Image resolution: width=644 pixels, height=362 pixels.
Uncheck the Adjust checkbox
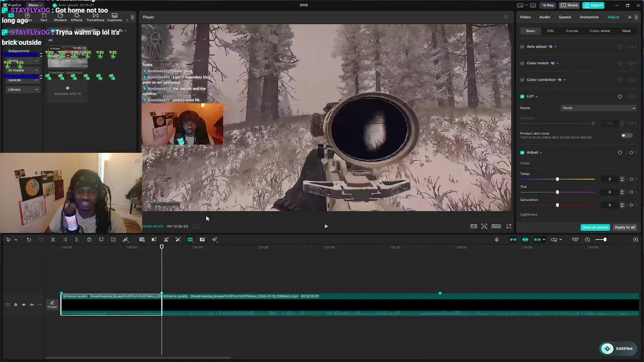point(522,152)
